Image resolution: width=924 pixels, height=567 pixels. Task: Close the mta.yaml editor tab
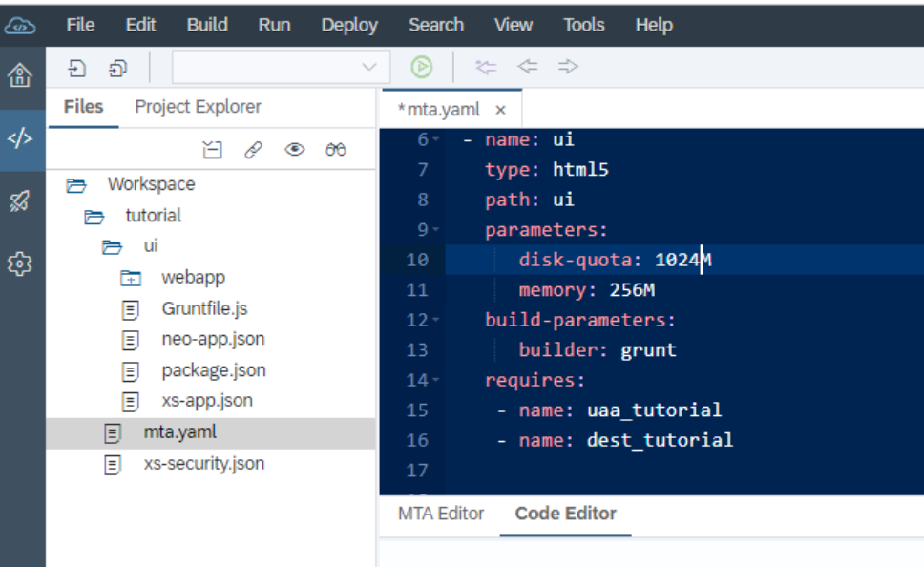pos(500,110)
